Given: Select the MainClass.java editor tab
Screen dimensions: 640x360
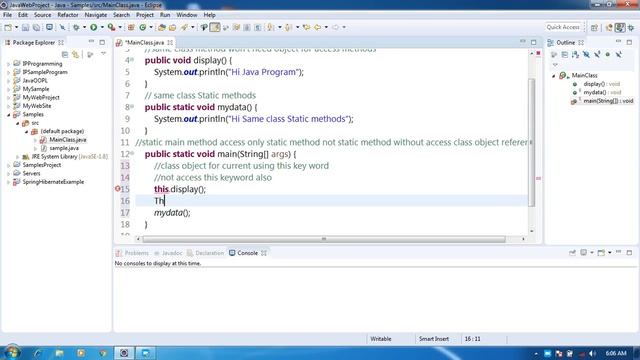Looking at the screenshot, I should pos(144,42).
